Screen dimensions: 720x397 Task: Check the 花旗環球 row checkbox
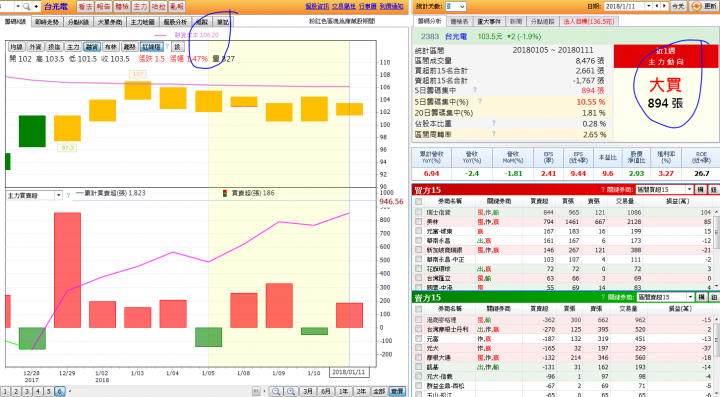pyautogui.click(x=418, y=268)
